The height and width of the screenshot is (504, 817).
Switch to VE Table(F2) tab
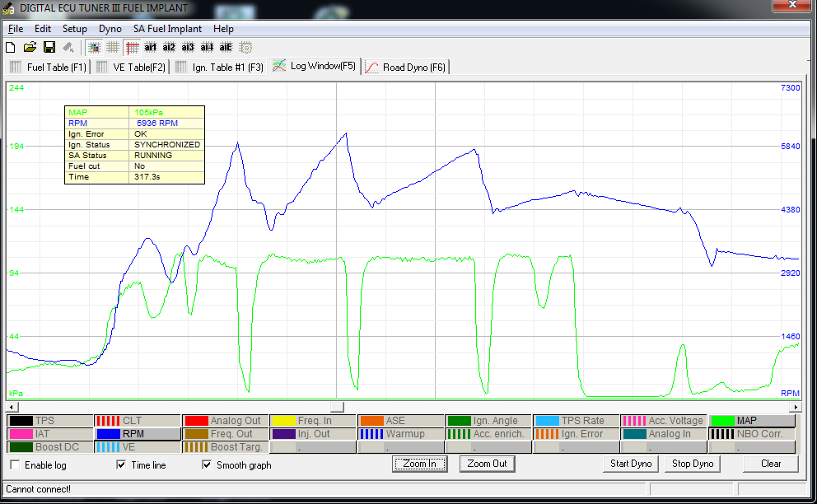point(132,68)
